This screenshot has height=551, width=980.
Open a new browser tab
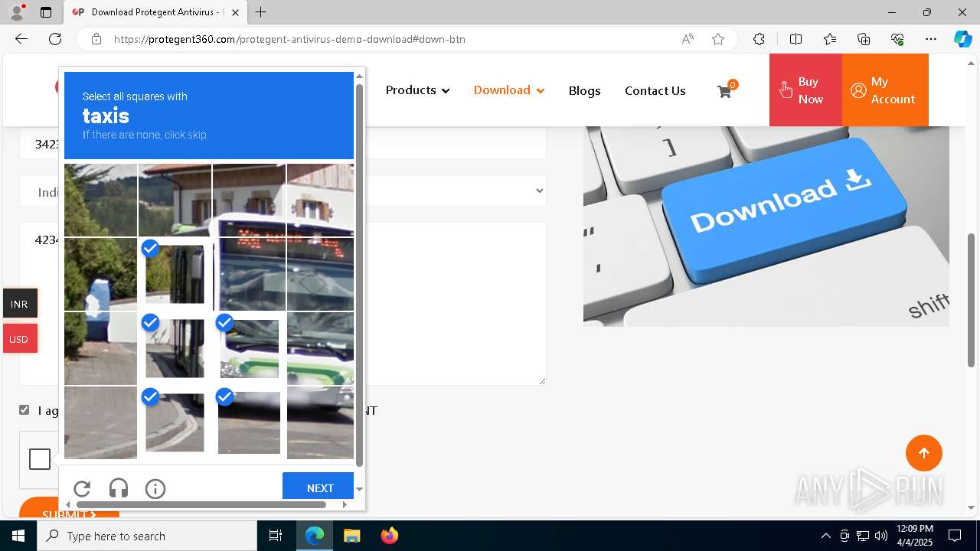pos(261,12)
